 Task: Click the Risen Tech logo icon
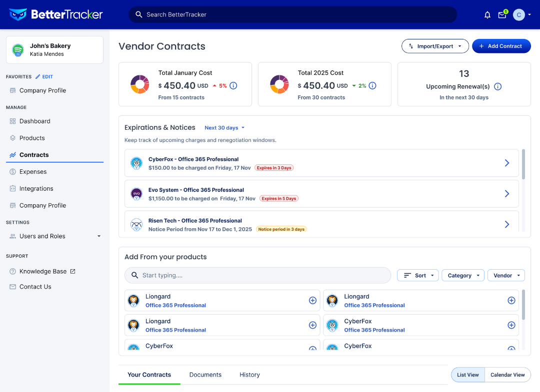point(136,225)
